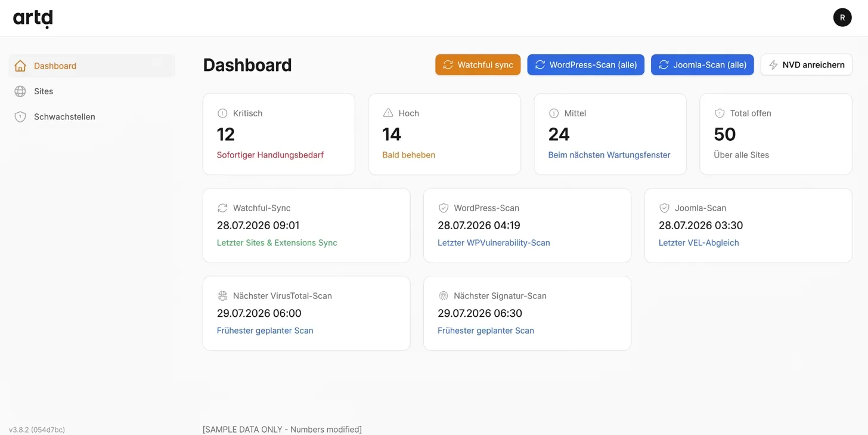Open the Sites menu item
Viewport: 868px width, 435px height.
point(92,91)
